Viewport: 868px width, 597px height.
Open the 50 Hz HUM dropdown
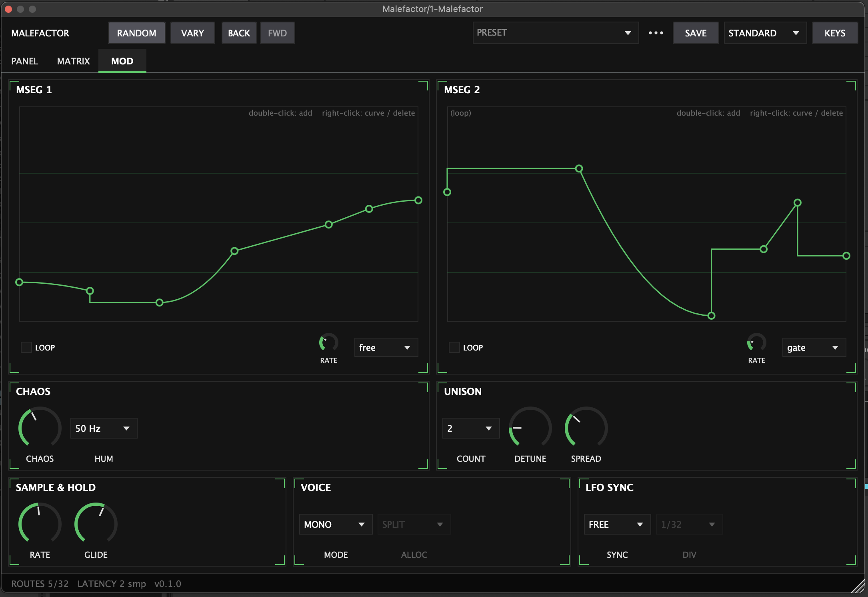tap(104, 428)
